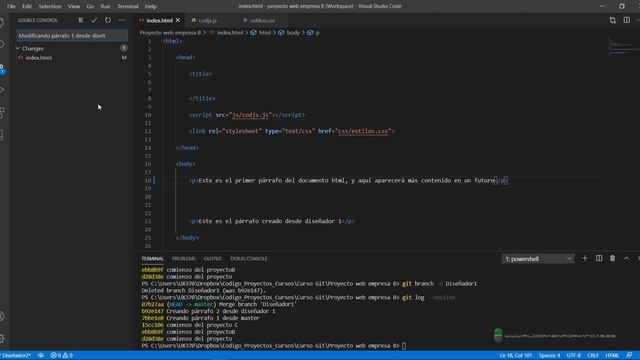Switch to the estilos.css editor tab
Screen dimensions: 640x360
click(262, 20)
